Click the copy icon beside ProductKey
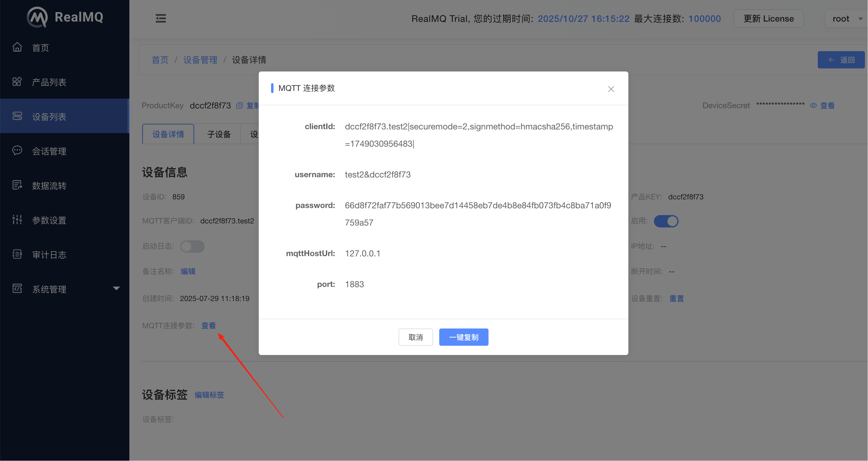The height and width of the screenshot is (461, 868). point(240,105)
